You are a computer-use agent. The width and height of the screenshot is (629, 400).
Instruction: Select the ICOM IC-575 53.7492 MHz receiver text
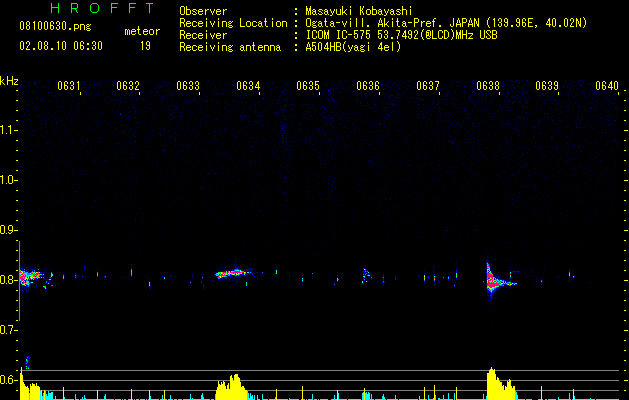401,35
